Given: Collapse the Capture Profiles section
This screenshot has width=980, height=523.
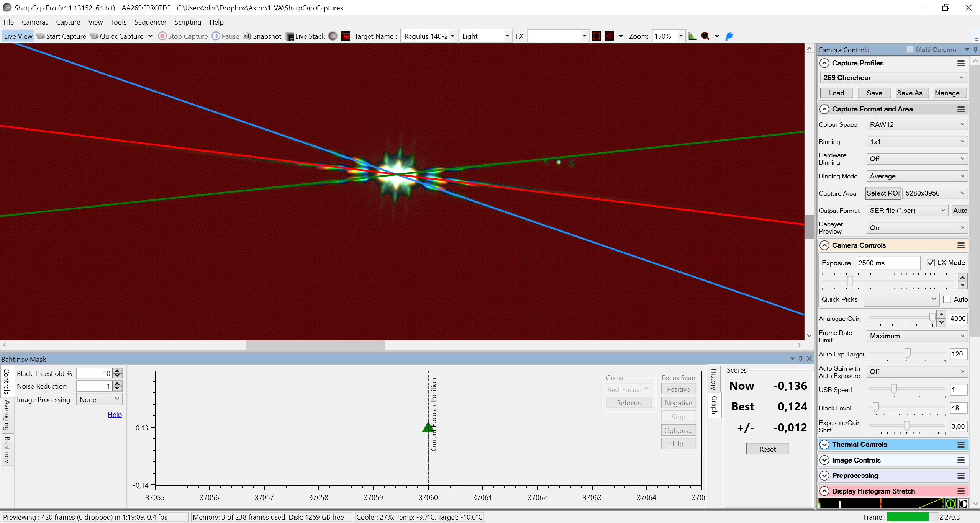Looking at the screenshot, I should tap(824, 63).
